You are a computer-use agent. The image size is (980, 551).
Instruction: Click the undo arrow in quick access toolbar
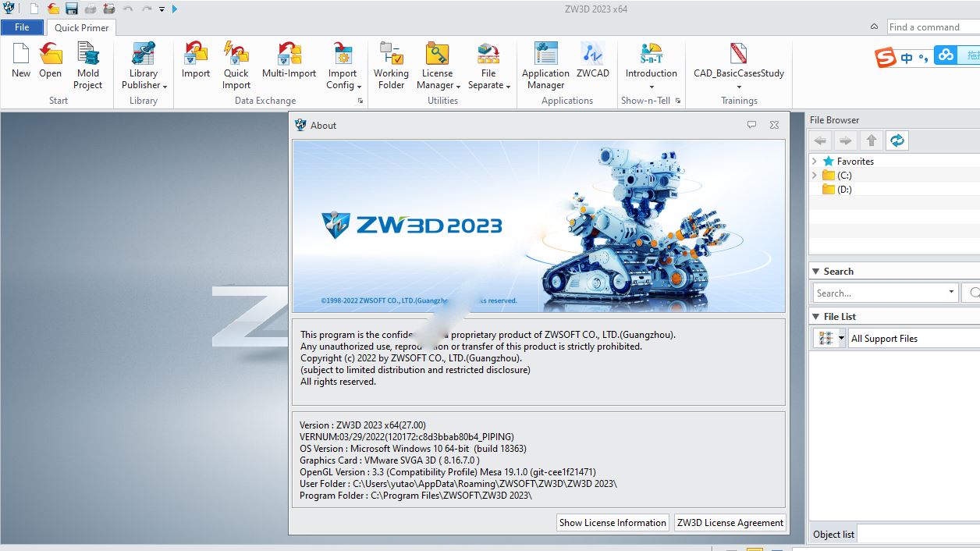(x=128, y=9)
